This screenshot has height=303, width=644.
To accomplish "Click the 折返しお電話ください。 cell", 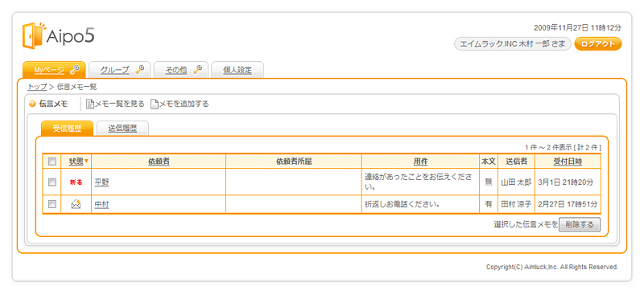I will (420, 204).
